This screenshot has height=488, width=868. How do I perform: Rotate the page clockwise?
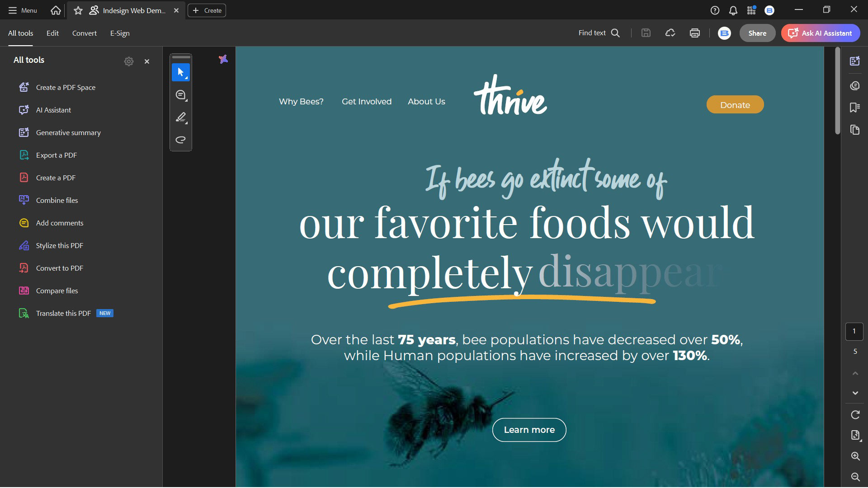coord(855,415)
